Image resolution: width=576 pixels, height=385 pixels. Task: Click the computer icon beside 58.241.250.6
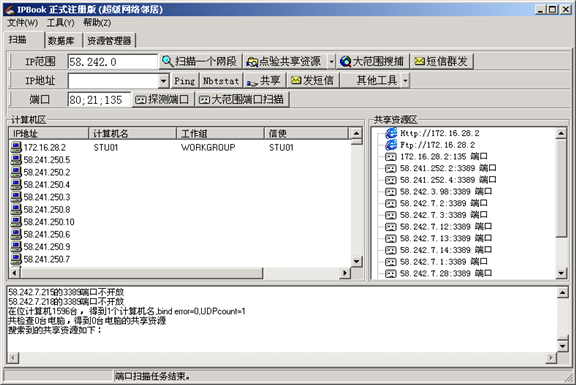click(16, 234)
